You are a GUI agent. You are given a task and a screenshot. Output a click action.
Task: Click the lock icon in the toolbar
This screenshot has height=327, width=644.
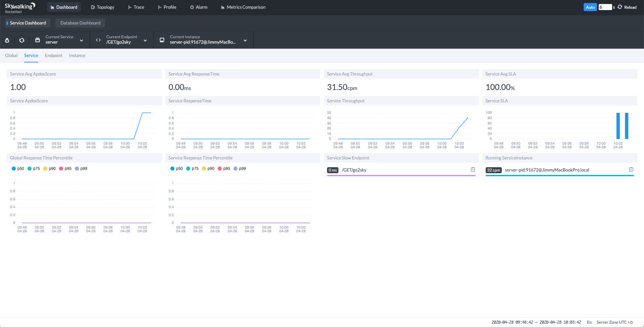(7, 40)
